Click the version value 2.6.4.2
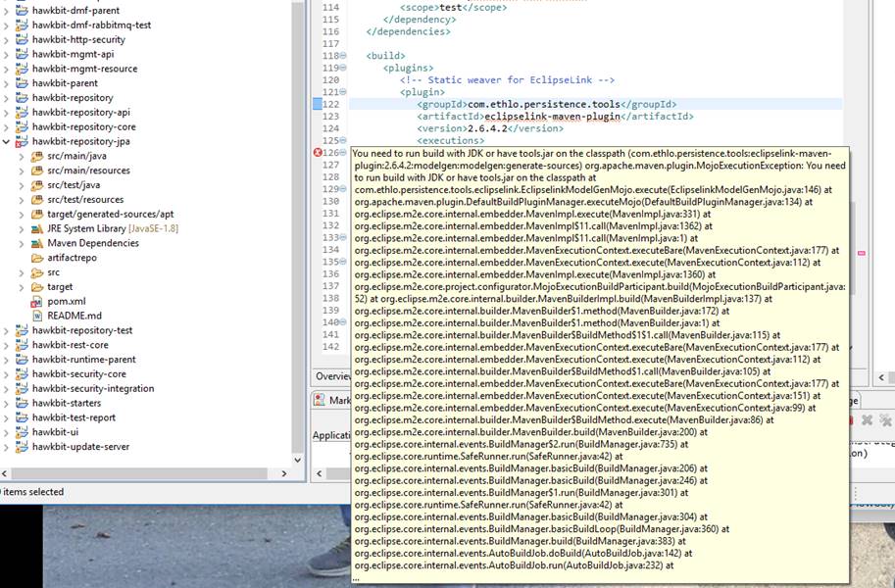Viewport: 895px width, 588px height. [487, 128]
